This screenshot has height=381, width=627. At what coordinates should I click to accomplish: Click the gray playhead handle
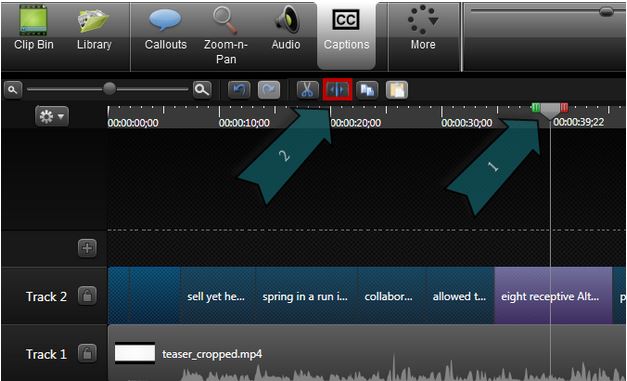pos(550,111)
